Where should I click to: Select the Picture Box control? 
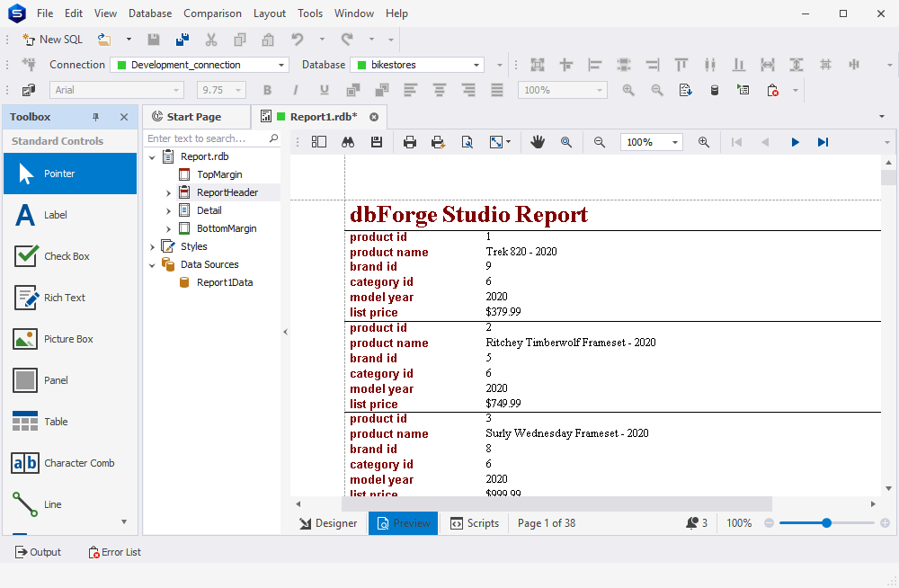coord(70,338)
